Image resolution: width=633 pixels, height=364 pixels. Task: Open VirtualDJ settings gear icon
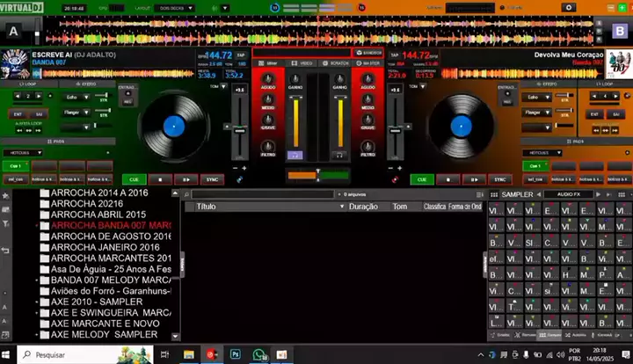[569, 7]
